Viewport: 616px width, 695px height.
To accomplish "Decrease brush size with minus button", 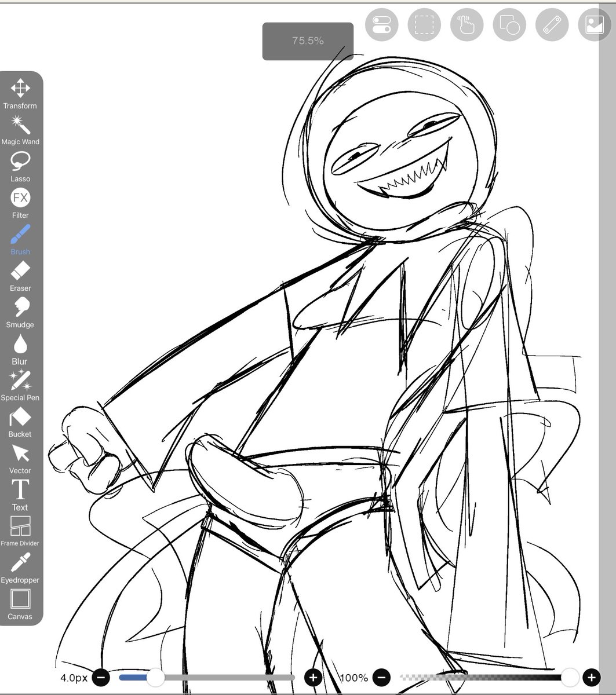I will (x=101, y=677).
